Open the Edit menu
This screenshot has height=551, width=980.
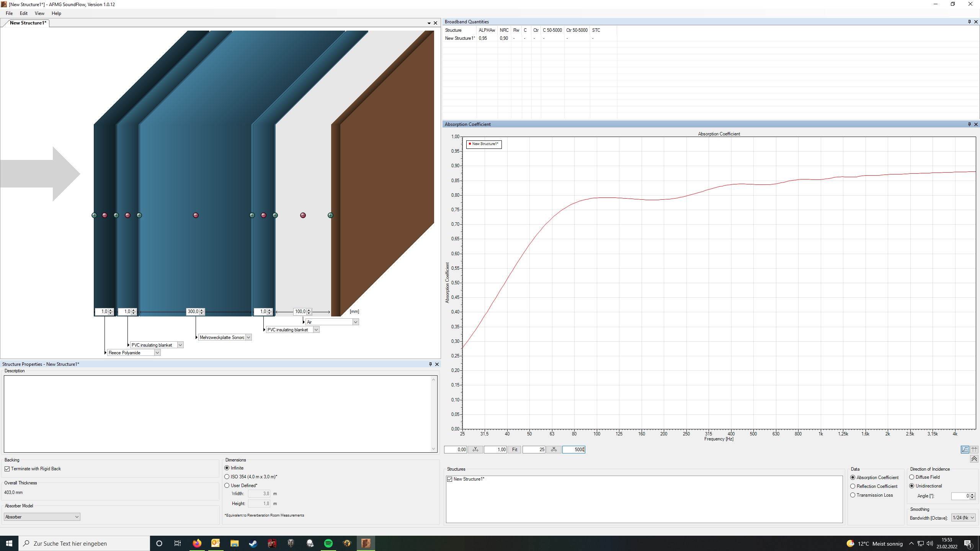point(23,13)
